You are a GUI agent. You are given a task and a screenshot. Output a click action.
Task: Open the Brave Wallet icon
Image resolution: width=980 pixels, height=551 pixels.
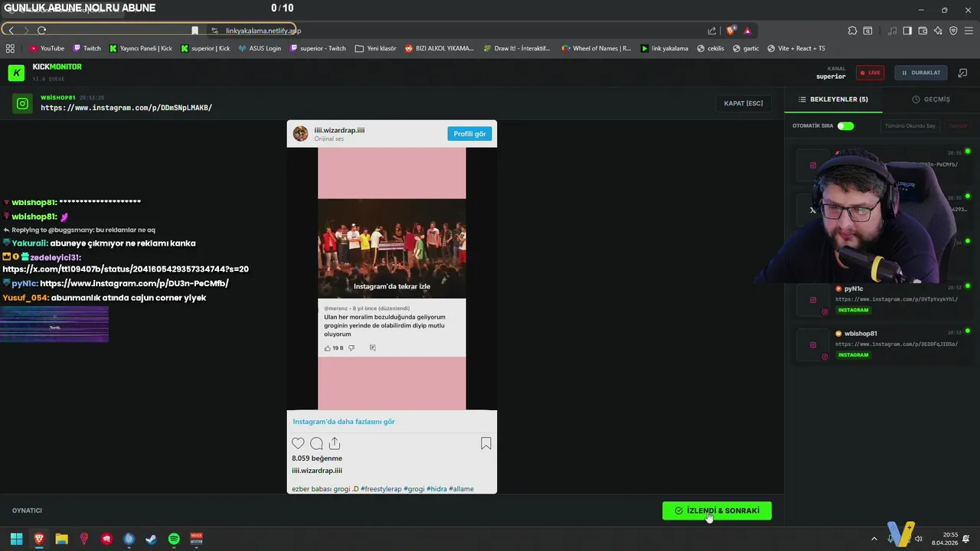click(923, 31)
